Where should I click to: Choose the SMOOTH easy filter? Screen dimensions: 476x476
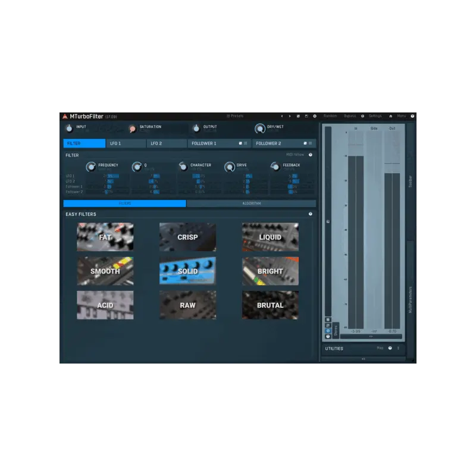[105, 271]
